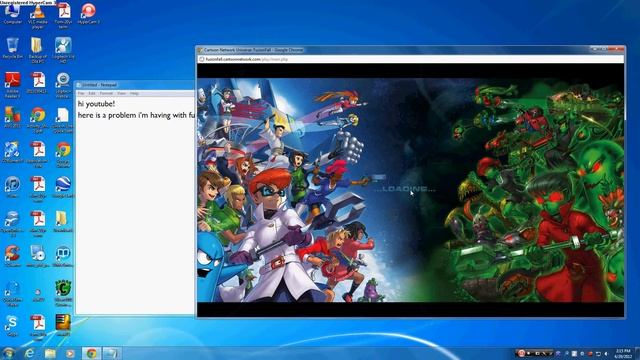The height and width of the screenshot is (360, 640).
Task: Open the Logitech webcam software shortcut
Action: click(63, 85)
